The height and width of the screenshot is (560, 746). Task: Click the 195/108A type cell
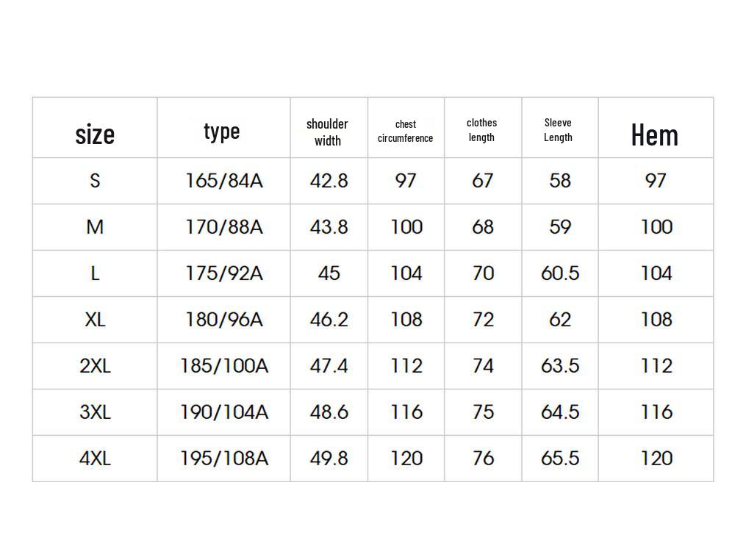pos(224,458)
